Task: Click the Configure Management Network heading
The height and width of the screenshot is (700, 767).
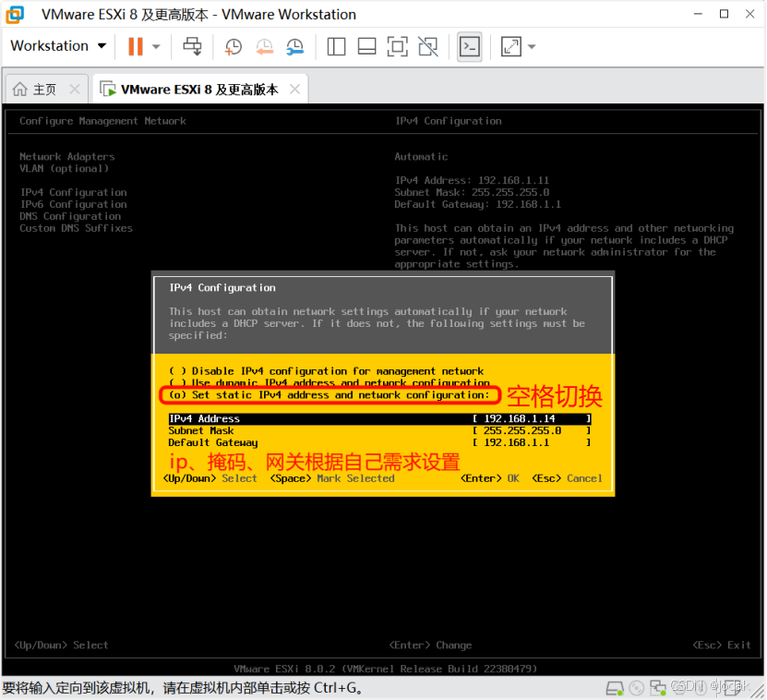Action: 102,121
